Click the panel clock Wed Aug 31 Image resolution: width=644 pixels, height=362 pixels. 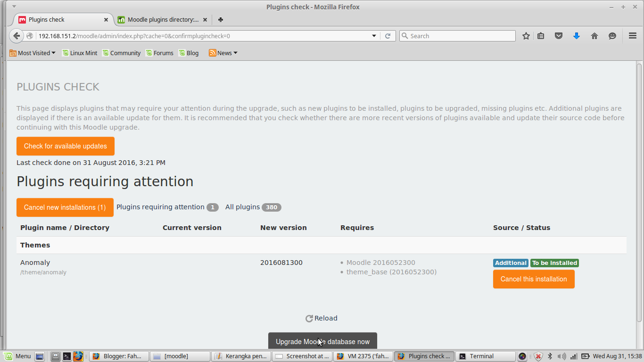tap(617, 356)
